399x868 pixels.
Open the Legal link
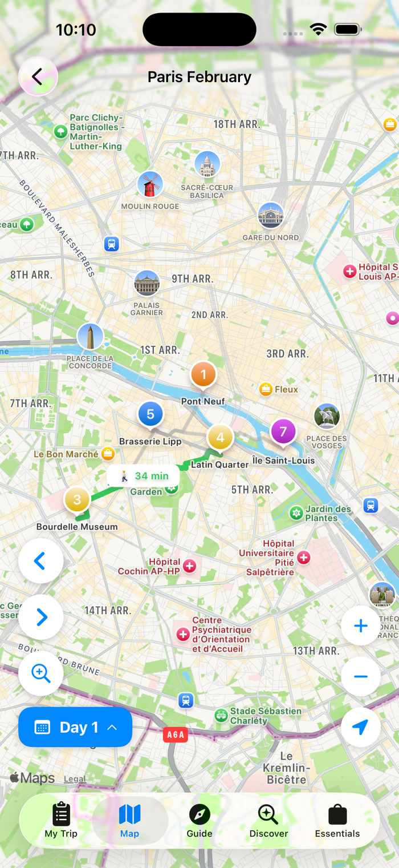pyautogui.click(x=75, y=779)
